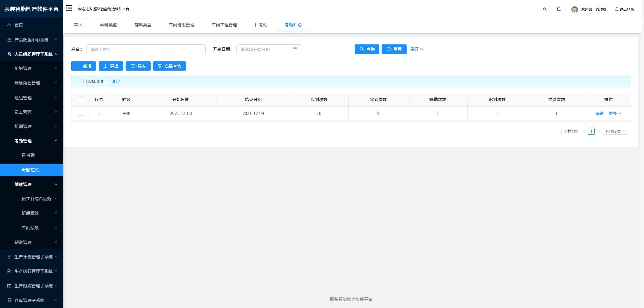The height and width of the screenshot is (308, 644).
Task: Open the 更多 dropdown in 王刚 row
Action: [x=615, y=113]
